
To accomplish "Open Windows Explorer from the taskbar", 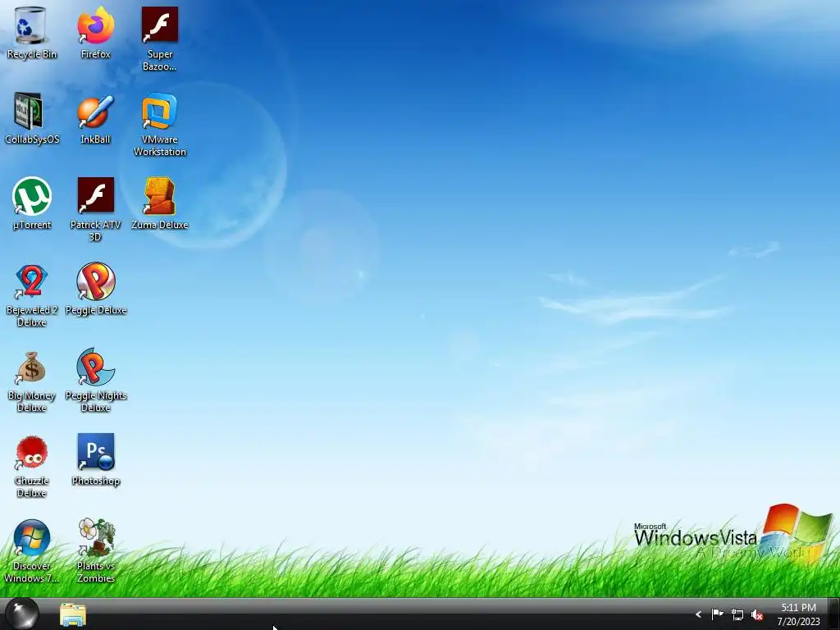I will point(73,614).
